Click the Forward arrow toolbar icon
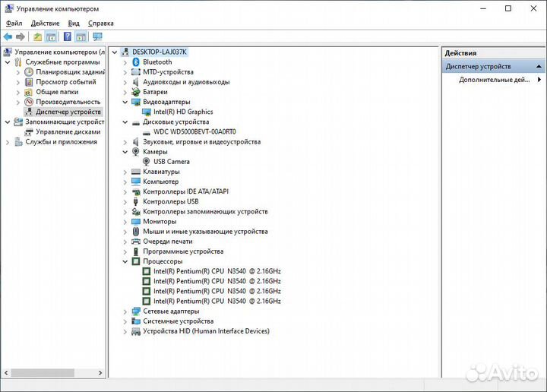Screen dimensions: 547x392 pos(21,36)
